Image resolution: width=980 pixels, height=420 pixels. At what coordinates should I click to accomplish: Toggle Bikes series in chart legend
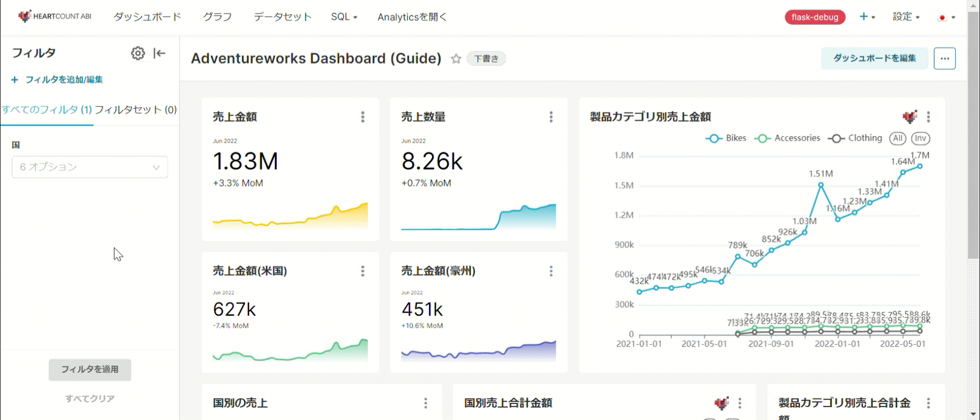tap(726, 138)
